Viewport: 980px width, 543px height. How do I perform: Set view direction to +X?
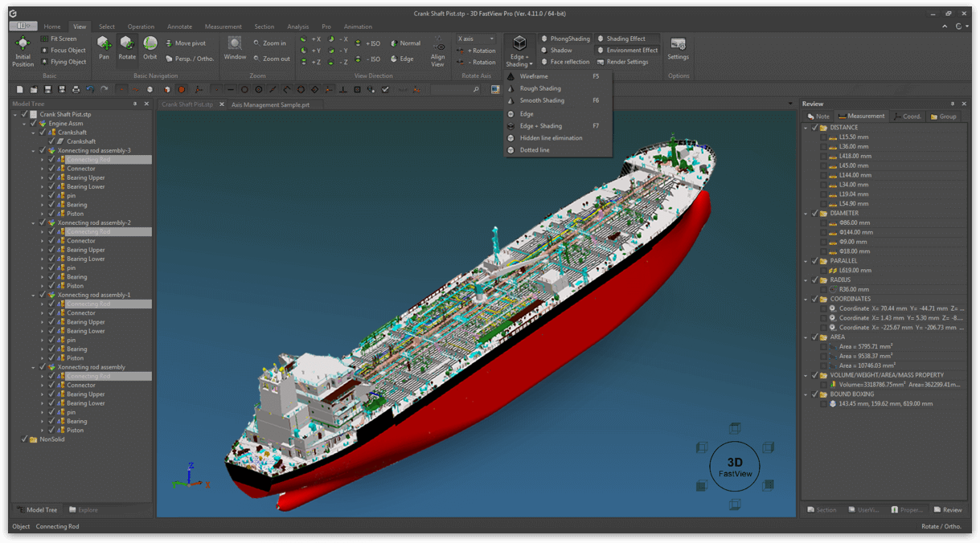pos(310,39)
